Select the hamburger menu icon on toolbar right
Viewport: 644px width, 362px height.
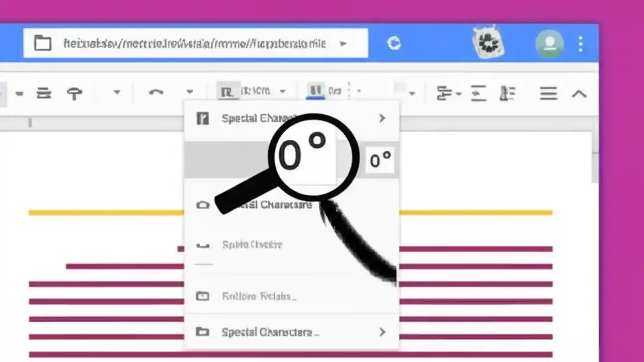pos(548,93)
